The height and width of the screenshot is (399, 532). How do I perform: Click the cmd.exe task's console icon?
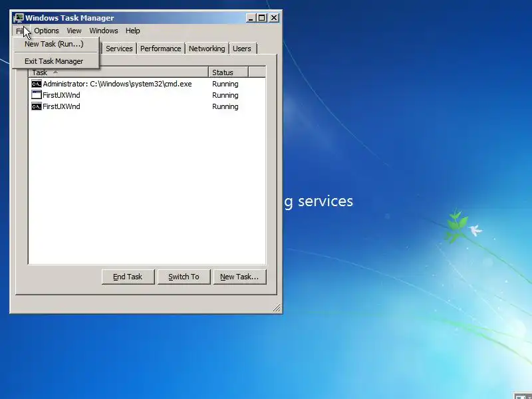coord(37,84)
